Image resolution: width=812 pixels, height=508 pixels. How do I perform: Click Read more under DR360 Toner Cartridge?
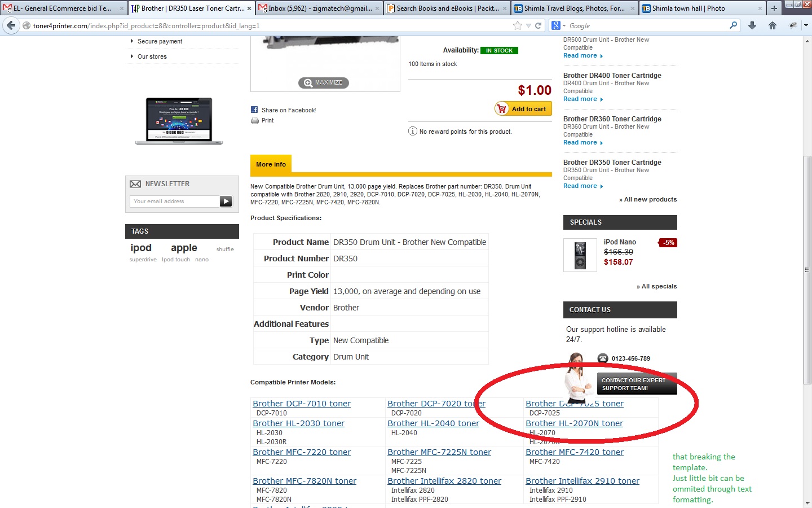[583, 142]
